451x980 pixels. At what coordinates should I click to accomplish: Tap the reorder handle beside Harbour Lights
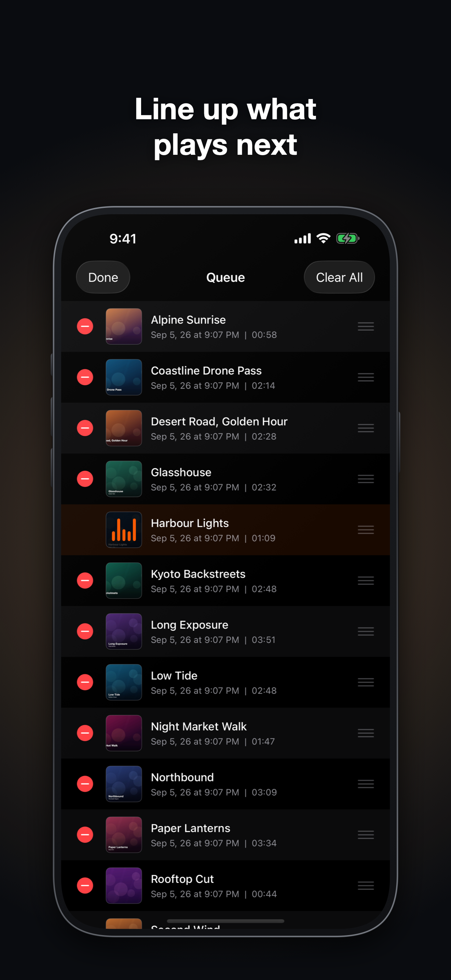366,530
